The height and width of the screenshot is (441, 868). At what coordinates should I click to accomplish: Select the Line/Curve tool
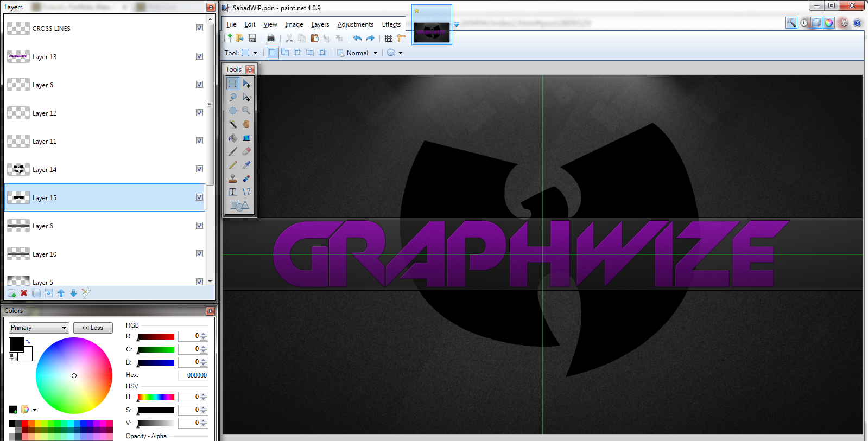tap(246, 192)
